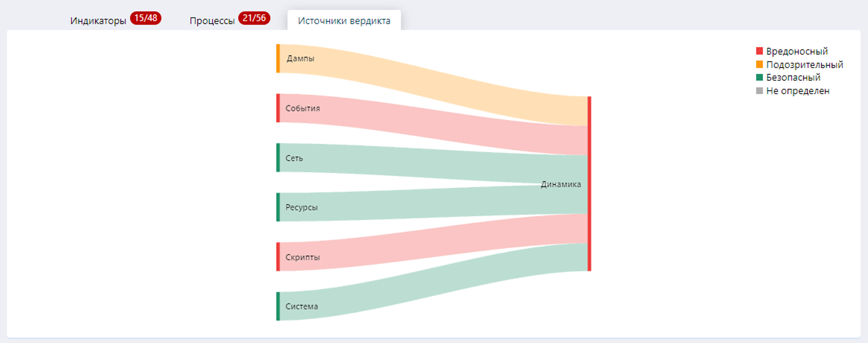Open the Индикаторы tab
This screenshot has height=343, width=868.
(98, 21)
